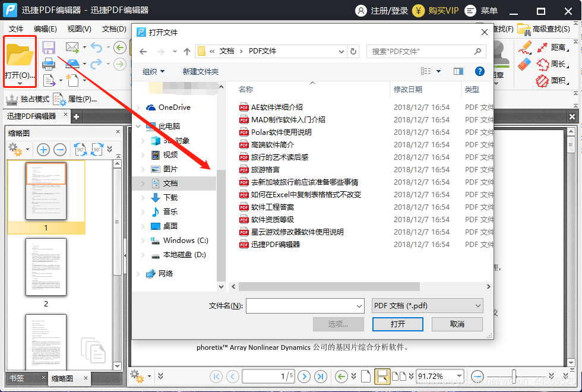Go to next page in bottom bar

pyautogui.click(x=304, y=377)
